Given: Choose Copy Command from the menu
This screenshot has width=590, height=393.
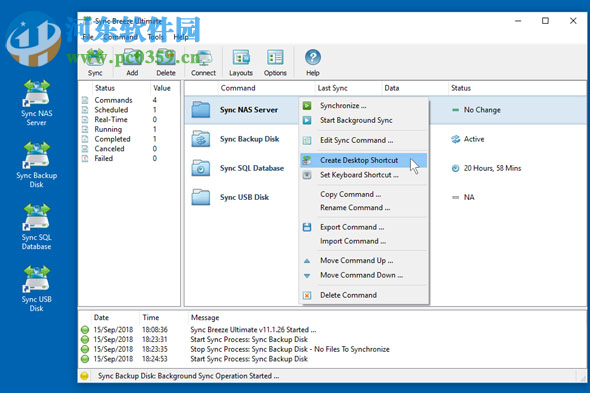Looking at the screenshot, I should tap(364, 194).
